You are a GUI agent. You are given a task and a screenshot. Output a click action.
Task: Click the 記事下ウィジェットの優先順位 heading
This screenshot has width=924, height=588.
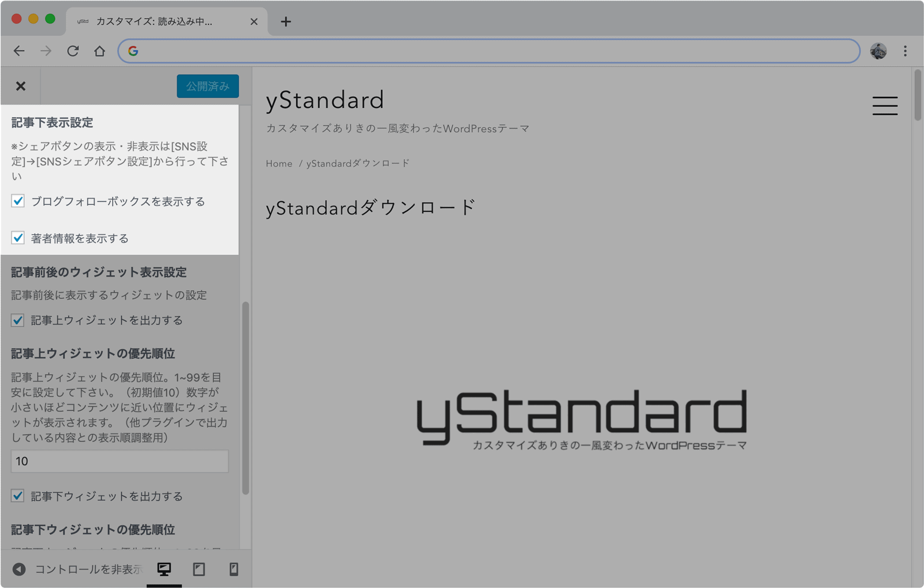(93, 529)
